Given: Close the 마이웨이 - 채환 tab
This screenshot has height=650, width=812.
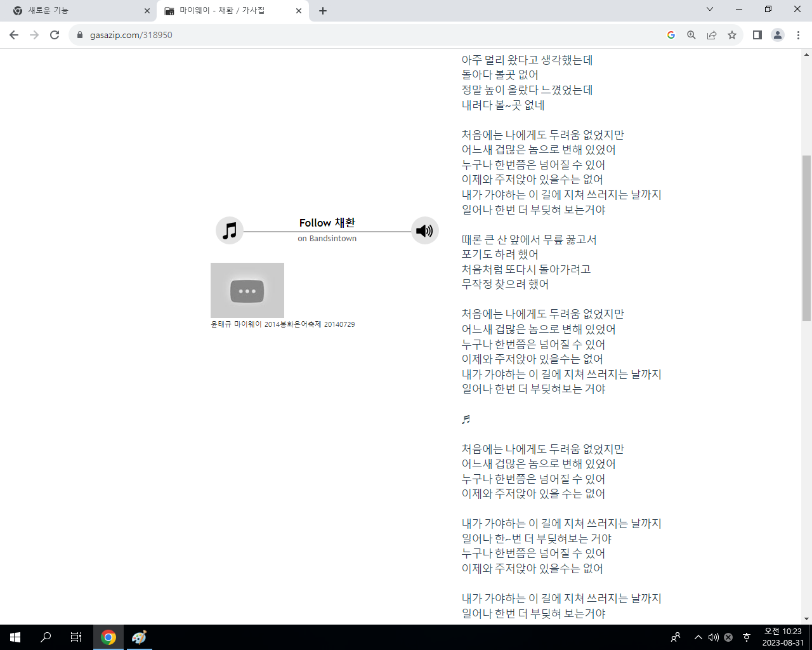Looking at the screenshot, I should point(299,11).
